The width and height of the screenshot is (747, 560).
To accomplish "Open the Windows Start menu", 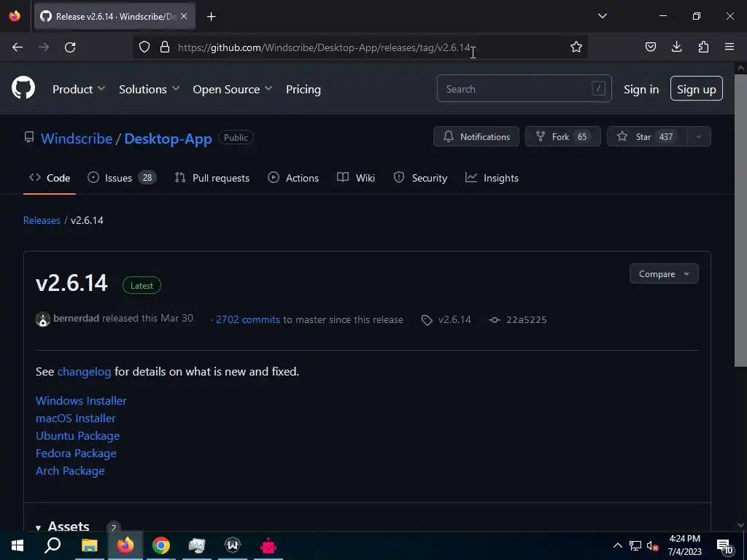I will click(x=18, y=545).
